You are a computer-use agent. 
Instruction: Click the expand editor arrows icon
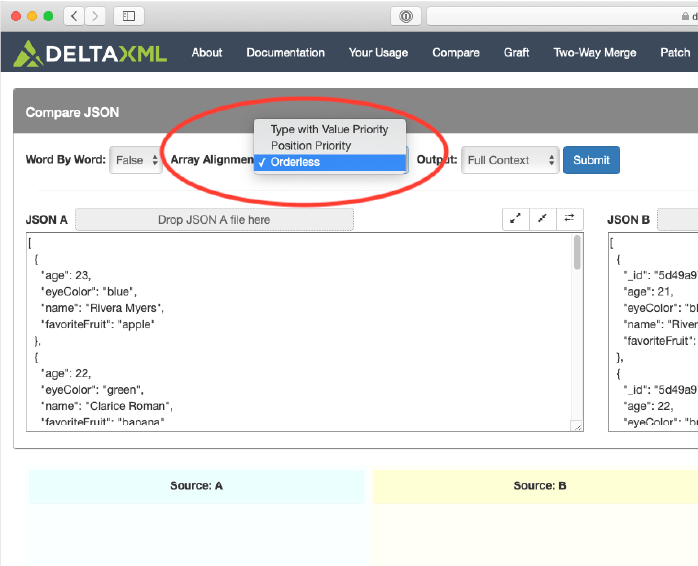point(515,219)
